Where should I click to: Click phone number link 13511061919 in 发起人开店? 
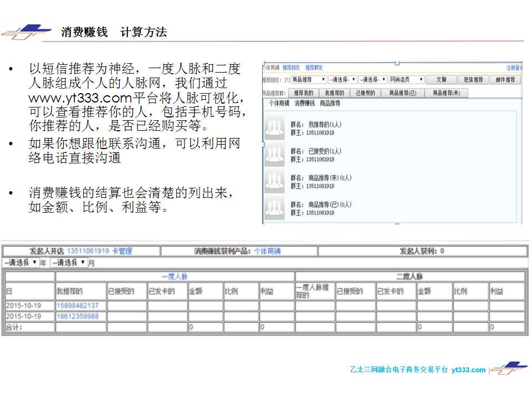tap(88, 251)
